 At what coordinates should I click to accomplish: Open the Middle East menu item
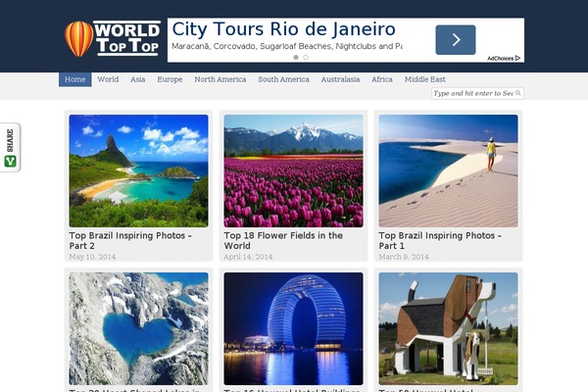pyautogui.click(x=425, y=79)
